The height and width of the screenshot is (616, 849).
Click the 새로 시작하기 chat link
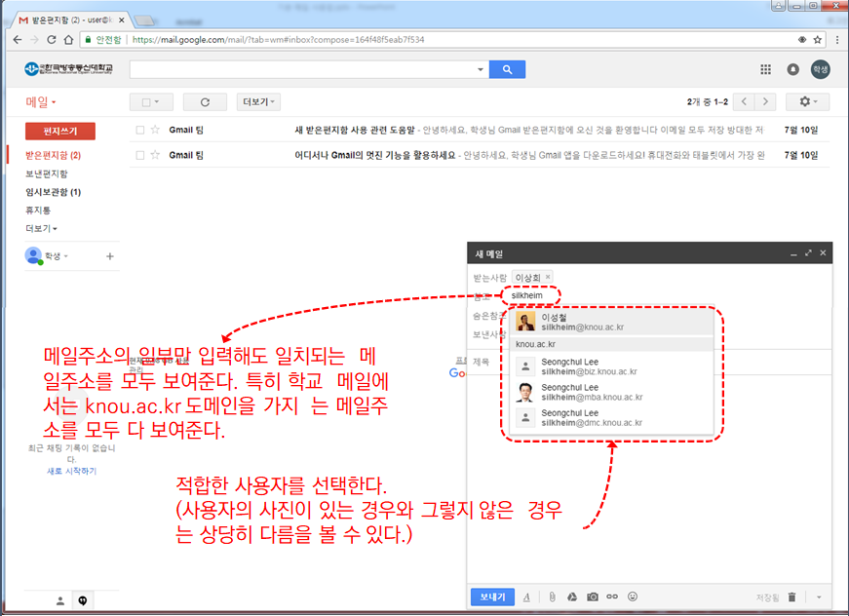71,471
